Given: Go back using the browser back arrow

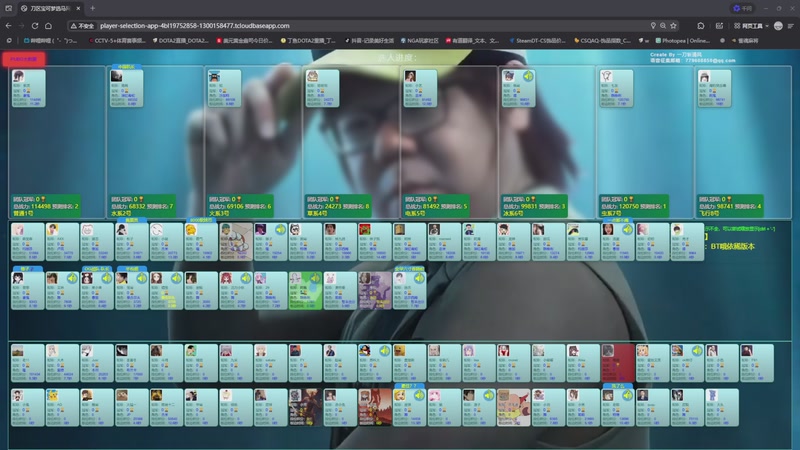Looking at the screenshot, I should [9, 26].
